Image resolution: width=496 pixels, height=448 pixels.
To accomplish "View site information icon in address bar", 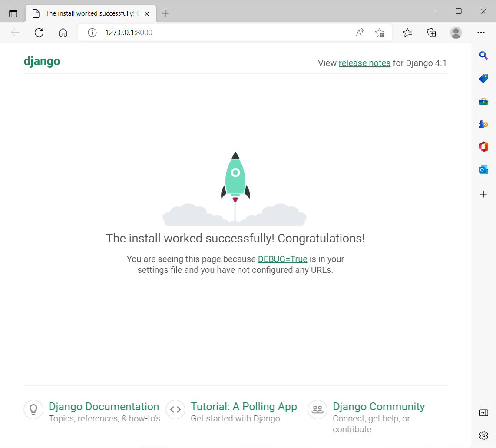I will [92, 33].
